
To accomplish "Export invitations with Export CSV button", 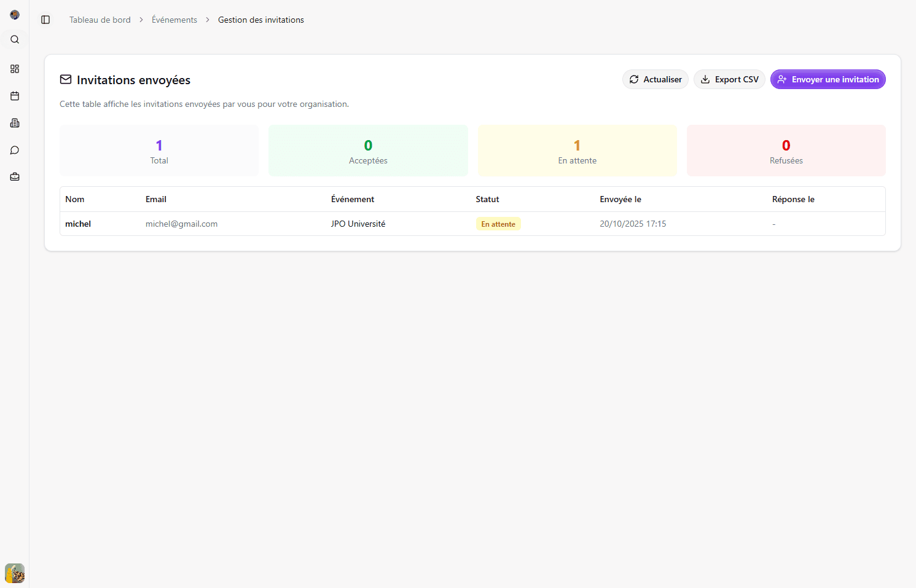I will point(729,79).
